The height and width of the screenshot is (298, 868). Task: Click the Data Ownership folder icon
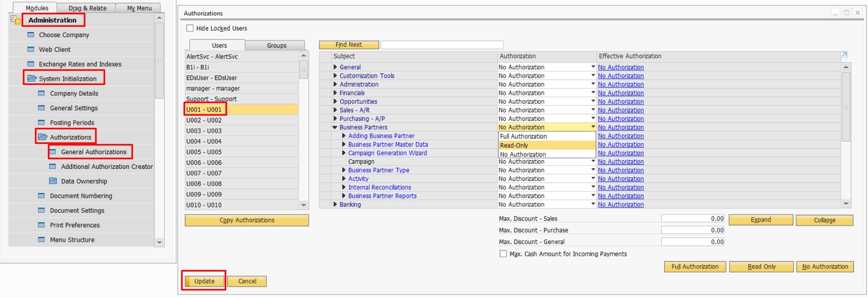[x=53, y=181]
